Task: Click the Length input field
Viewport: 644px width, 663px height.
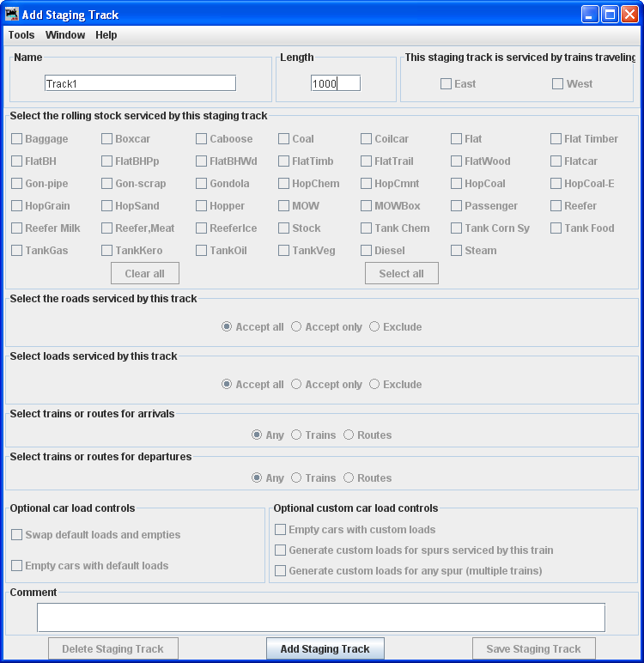Action: pos(335,83)
